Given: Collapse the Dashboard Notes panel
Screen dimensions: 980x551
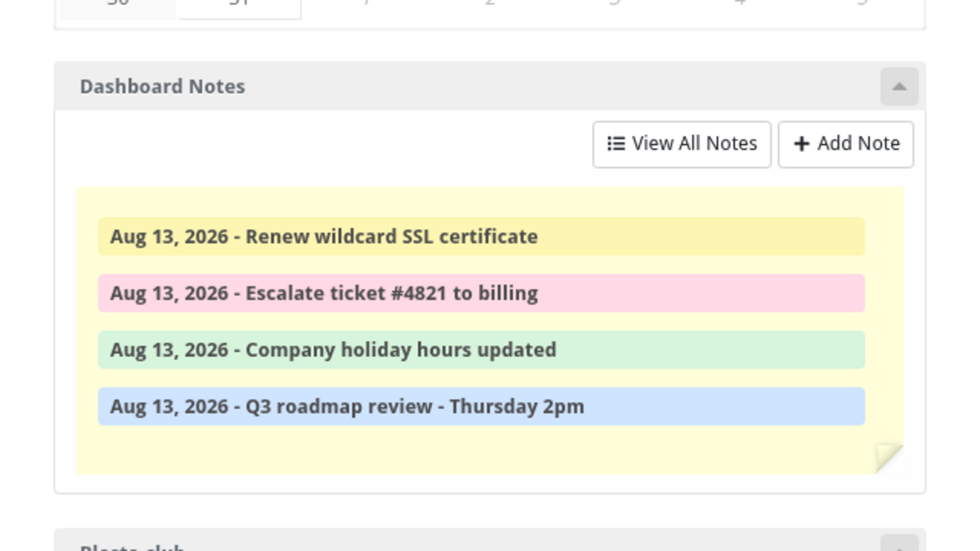Looking at the screenshot, I should point(899,87).
